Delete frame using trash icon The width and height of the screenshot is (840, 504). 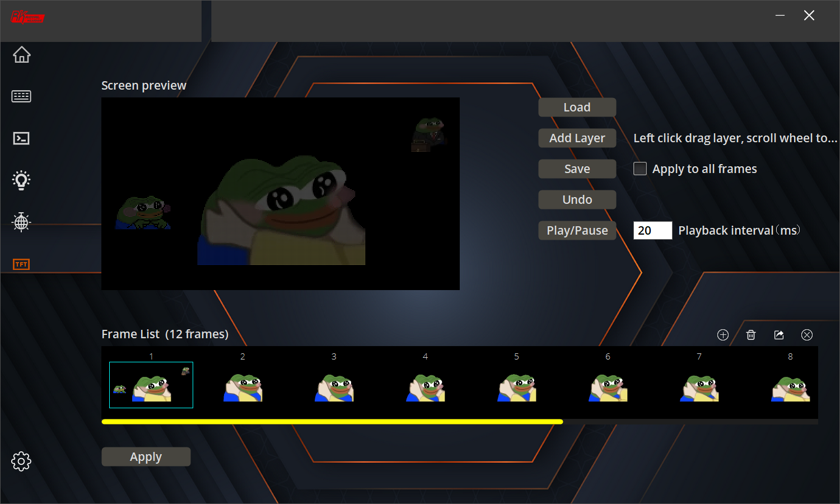tap(751, 335)
